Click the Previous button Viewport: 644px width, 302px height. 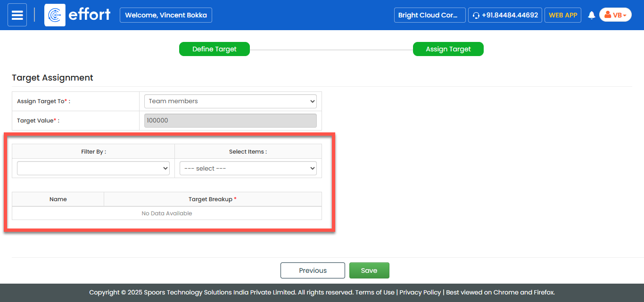click(313, 270)
